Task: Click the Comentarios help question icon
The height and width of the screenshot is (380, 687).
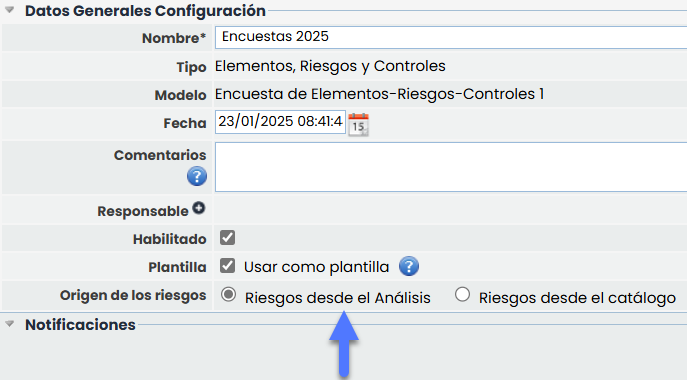Action: pyautogui.click(x=197, y=177)
